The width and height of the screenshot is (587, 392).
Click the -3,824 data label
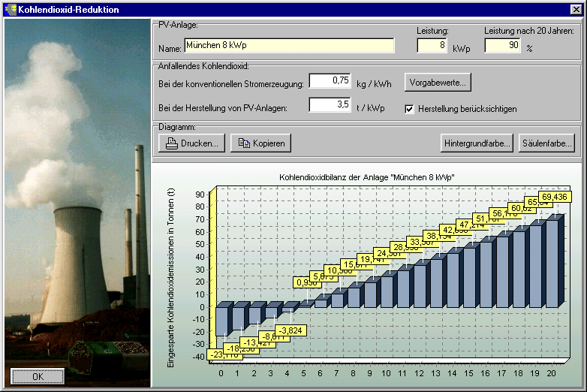tap(290, 330)
